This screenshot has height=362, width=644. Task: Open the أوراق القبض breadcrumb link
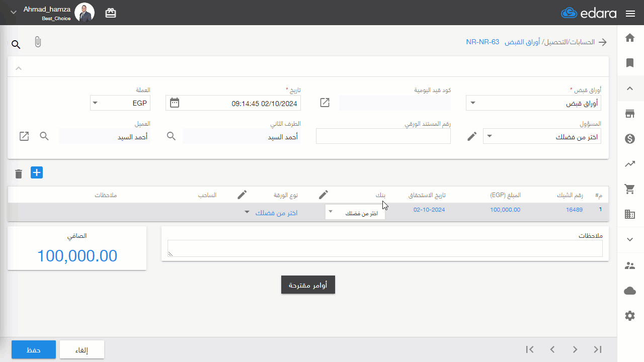(x=522, y=42)
